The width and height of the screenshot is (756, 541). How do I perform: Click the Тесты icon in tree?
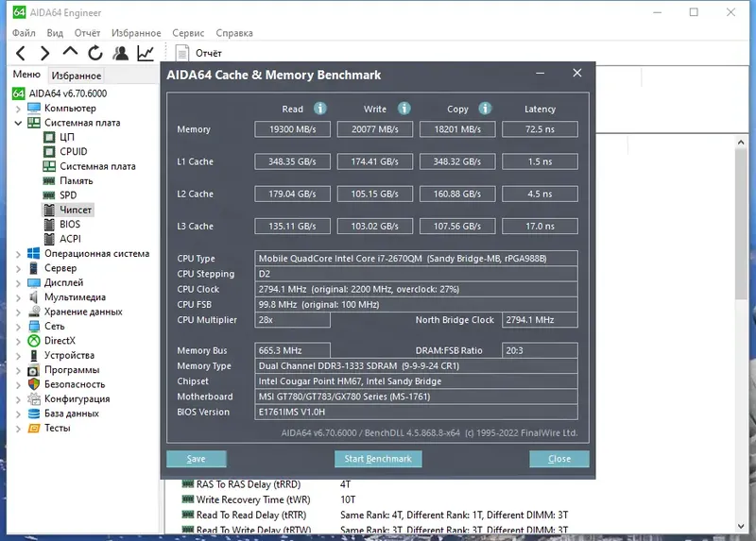(34, 428)
